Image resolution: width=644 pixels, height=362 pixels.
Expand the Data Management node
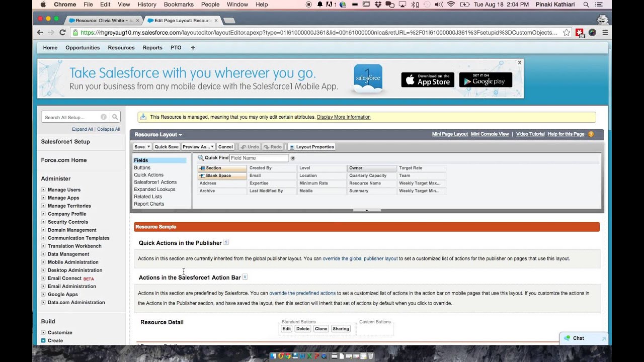(x=43, y=254)
